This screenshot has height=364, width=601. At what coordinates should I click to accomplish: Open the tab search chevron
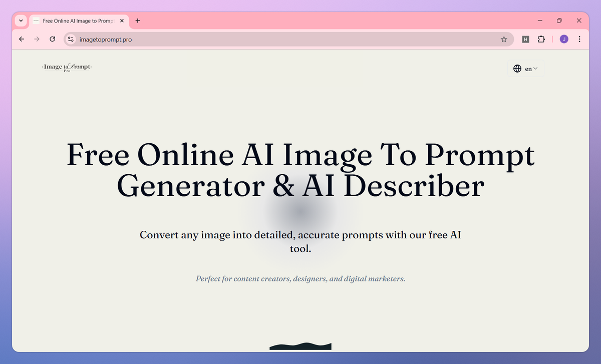(x=21, y=21)
